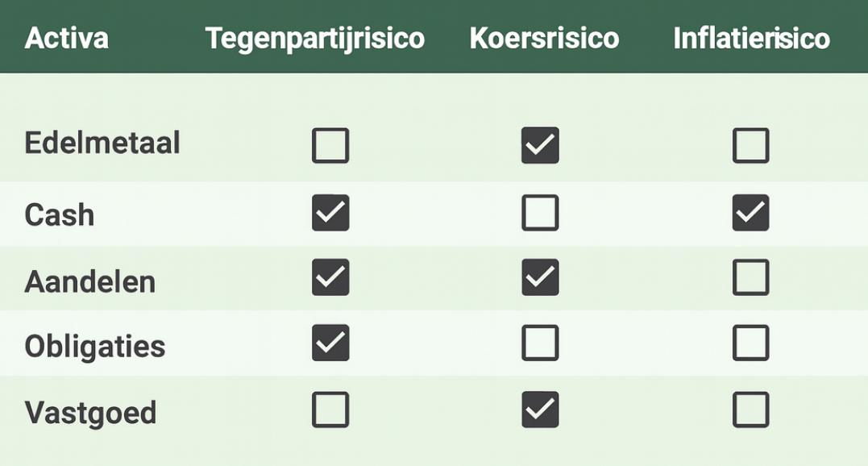Click the Edelmetaal row label

pos(102,144)
